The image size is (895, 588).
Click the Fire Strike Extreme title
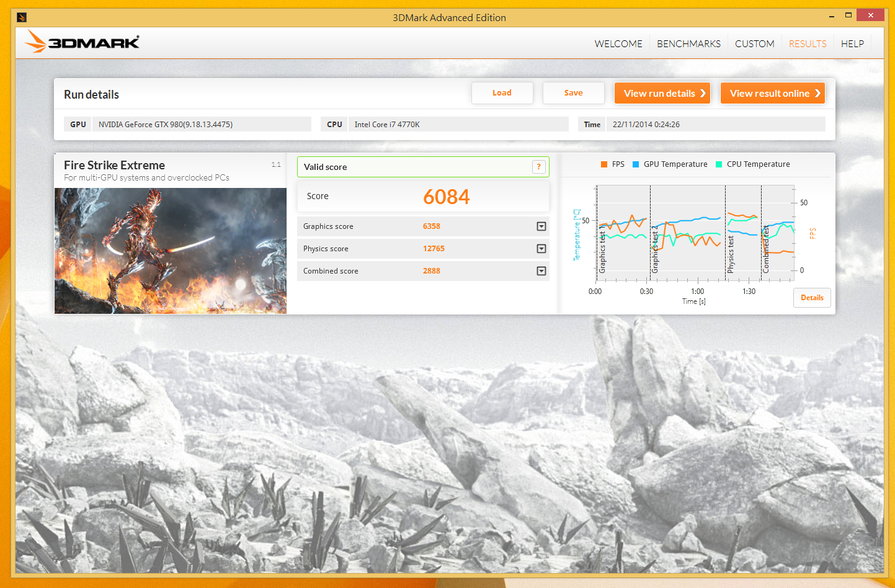(115, 165)
